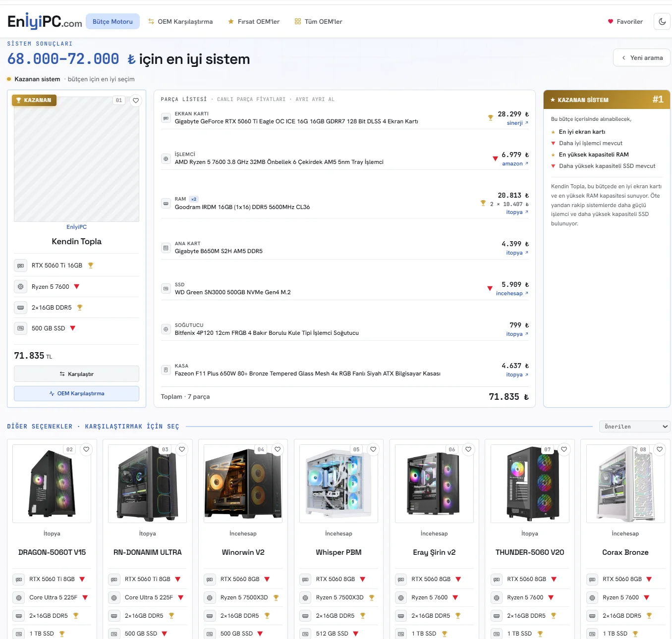Start a new search with Yeni arama

click(x=642, y=57)
